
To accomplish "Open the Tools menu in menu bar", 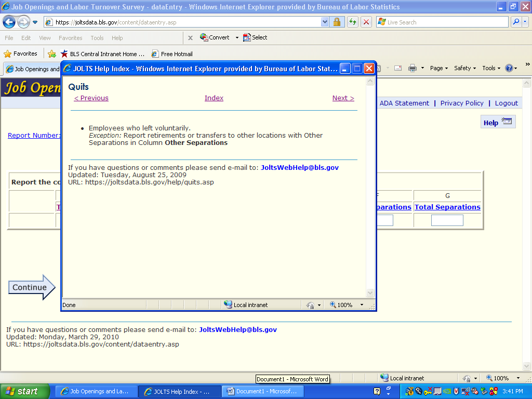I will pos(97,38).
